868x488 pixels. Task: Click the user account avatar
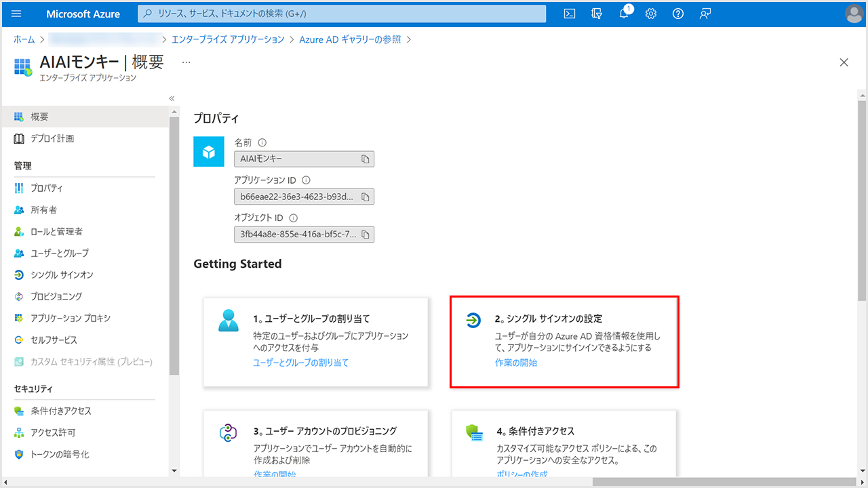point(854,14)
